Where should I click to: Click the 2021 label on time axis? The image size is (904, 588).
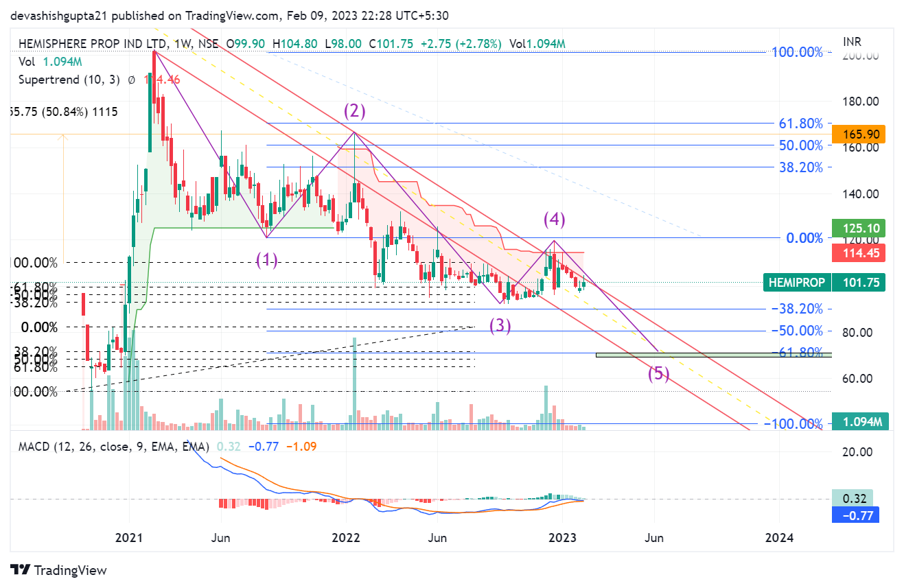coord(128,538)
